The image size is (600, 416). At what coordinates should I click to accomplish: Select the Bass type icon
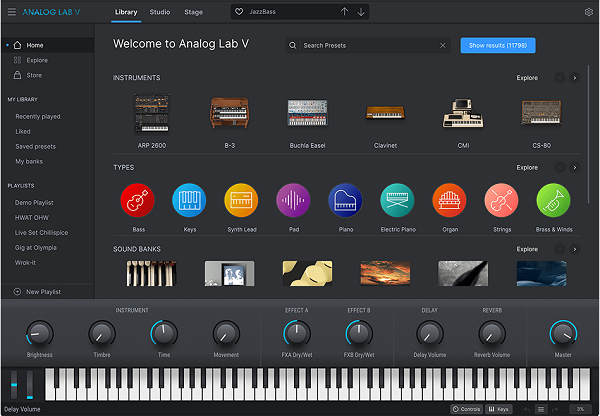point(137,200)
